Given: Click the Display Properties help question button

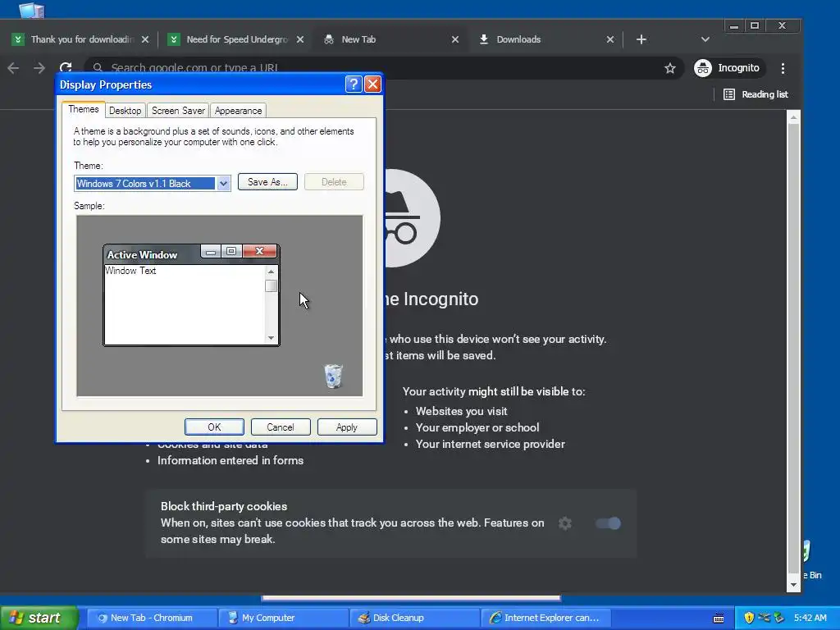Looking at the screenshot, I should (x=354, y=84).
